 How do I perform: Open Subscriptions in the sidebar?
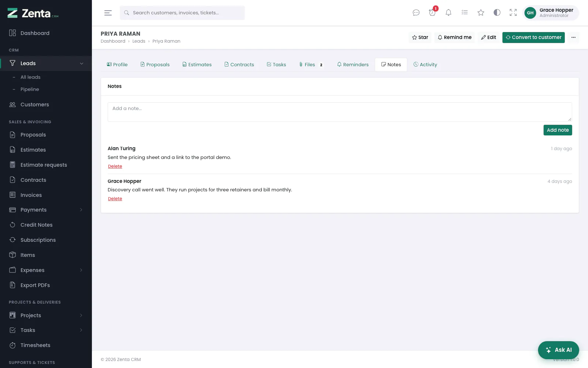(x=46, y=240)
